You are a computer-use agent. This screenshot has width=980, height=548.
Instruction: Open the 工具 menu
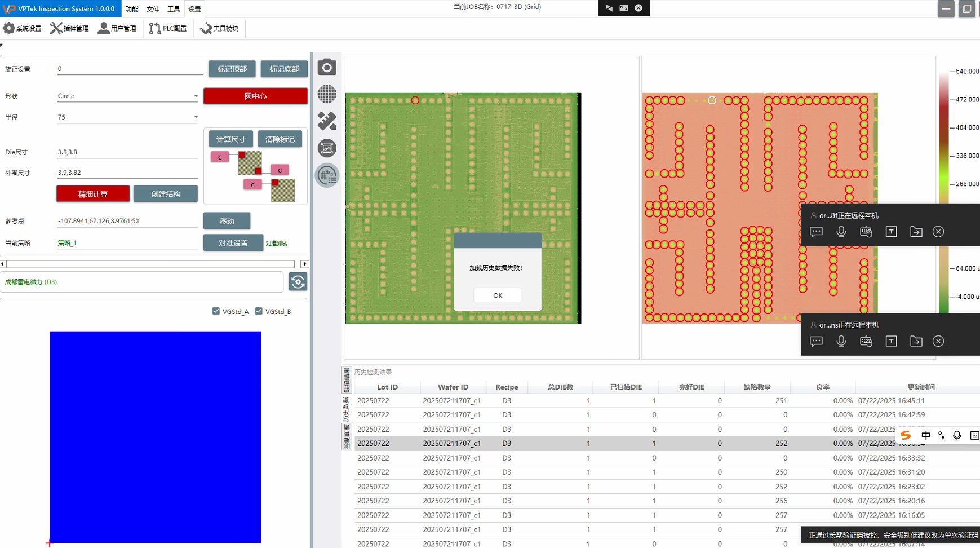174,9
